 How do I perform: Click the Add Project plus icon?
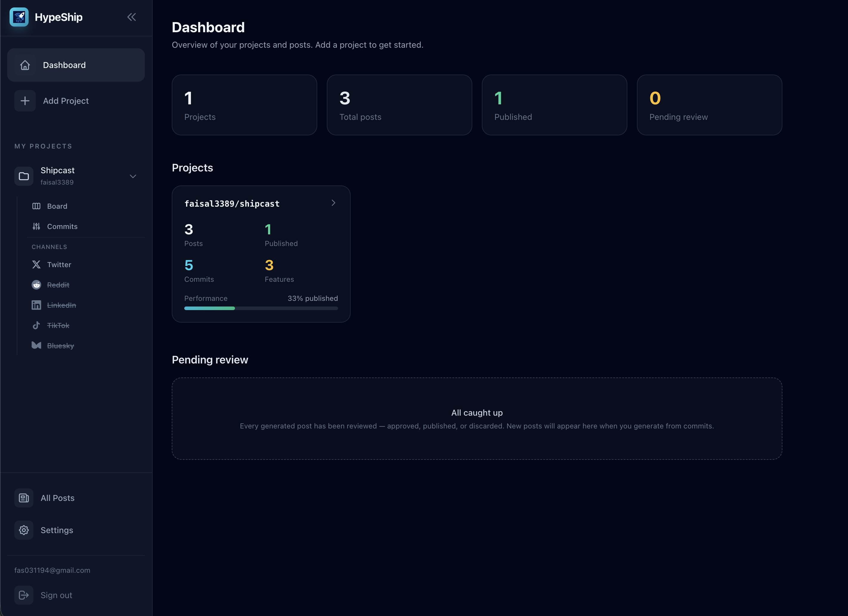[25, 100]
